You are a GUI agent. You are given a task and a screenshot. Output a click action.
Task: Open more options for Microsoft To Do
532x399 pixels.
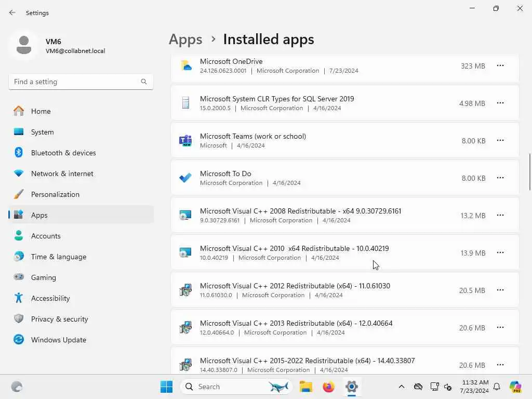500,178
